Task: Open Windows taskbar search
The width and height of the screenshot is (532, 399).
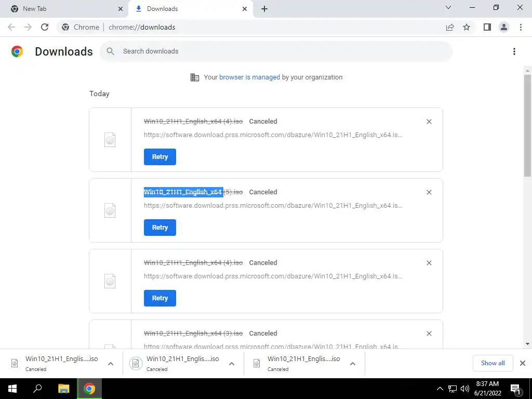Action: click(37, 389)
